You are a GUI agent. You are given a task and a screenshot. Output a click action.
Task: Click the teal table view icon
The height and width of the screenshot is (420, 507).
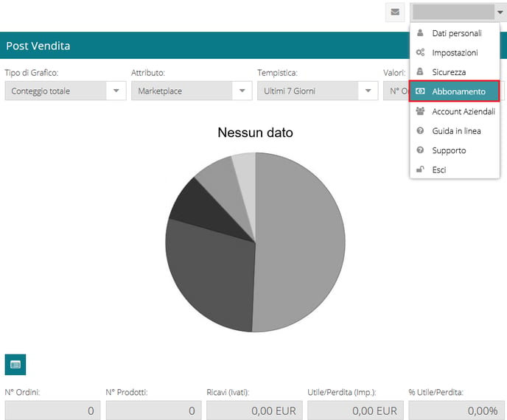pos(15,365)
